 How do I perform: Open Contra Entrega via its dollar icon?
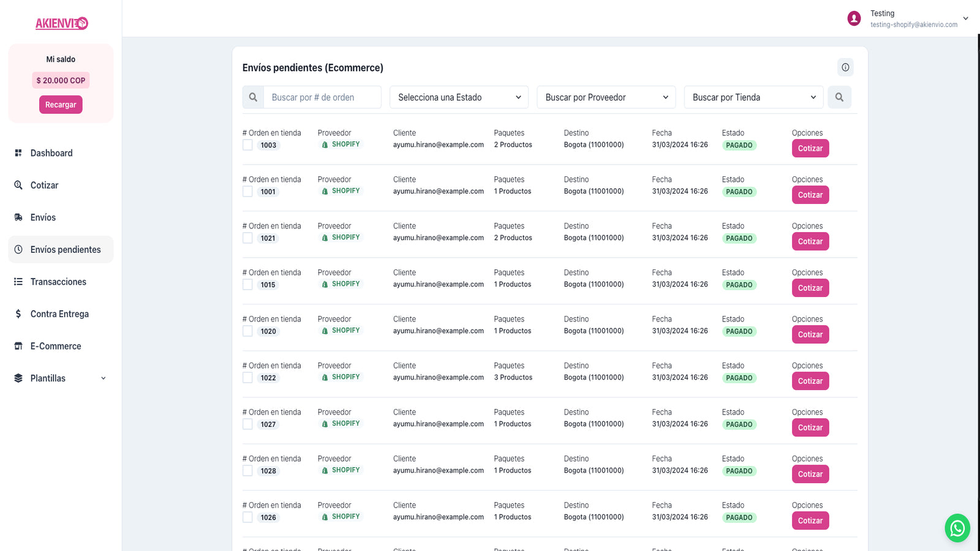(18, 313)
